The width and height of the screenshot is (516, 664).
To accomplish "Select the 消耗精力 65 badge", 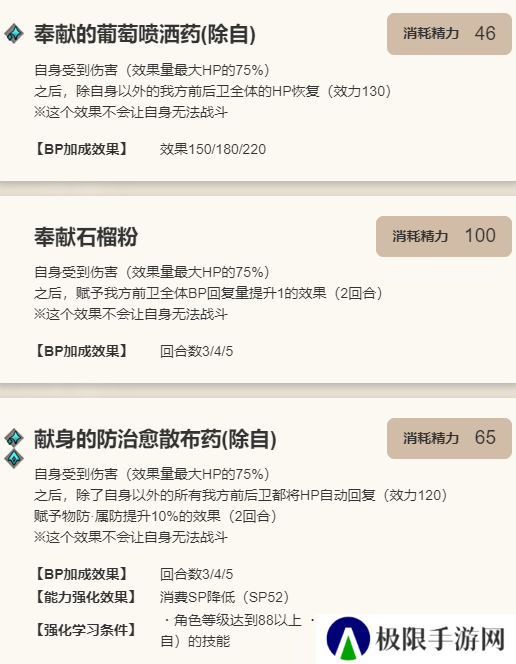I will (449, 438).
